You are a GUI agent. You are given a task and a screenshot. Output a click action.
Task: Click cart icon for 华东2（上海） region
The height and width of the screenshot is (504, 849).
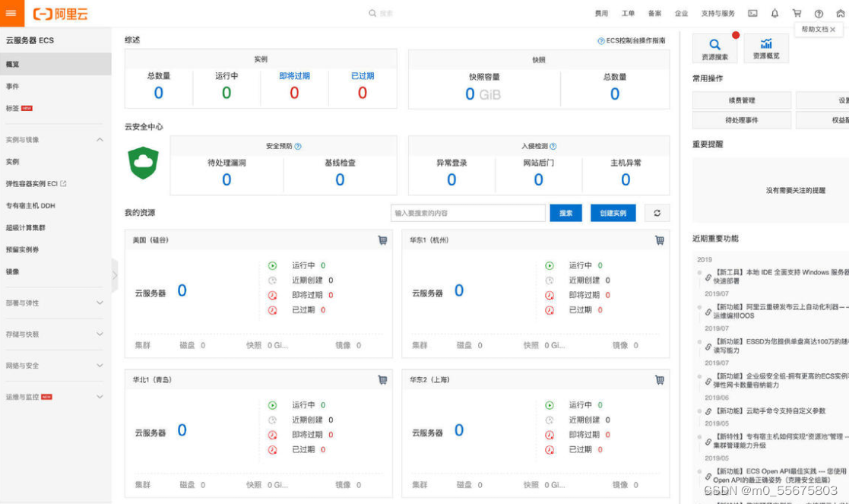coord(659,380)
